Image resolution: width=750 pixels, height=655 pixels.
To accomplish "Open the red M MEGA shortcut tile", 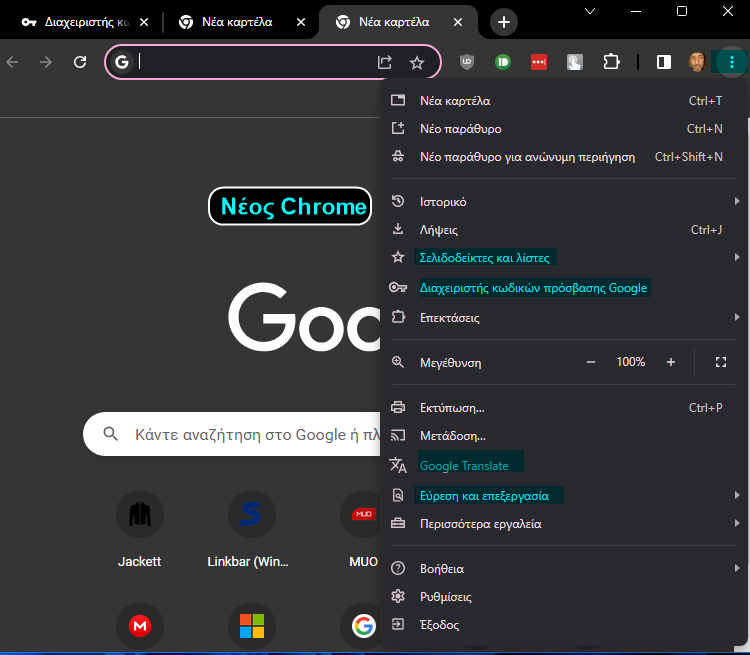I will pos(140,626).
